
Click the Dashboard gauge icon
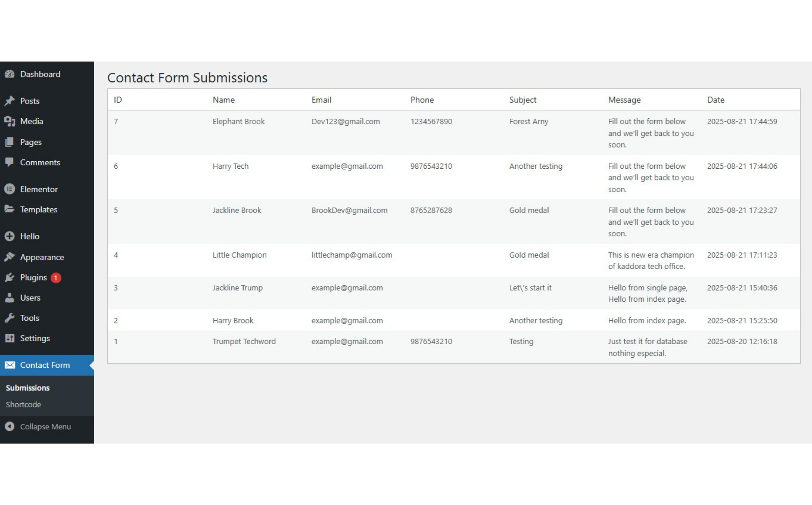point(10,74)
